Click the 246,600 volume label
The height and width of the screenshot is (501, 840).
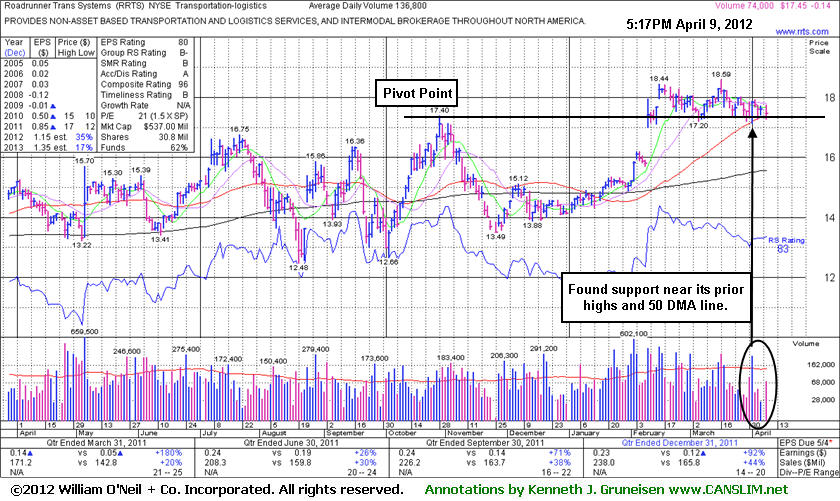tap(127, 352)
